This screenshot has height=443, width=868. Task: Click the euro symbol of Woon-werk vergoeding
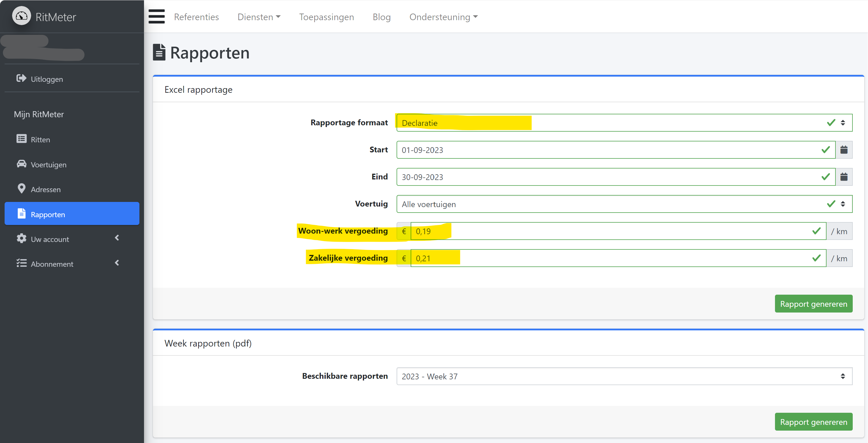click(x=404, y=231)
